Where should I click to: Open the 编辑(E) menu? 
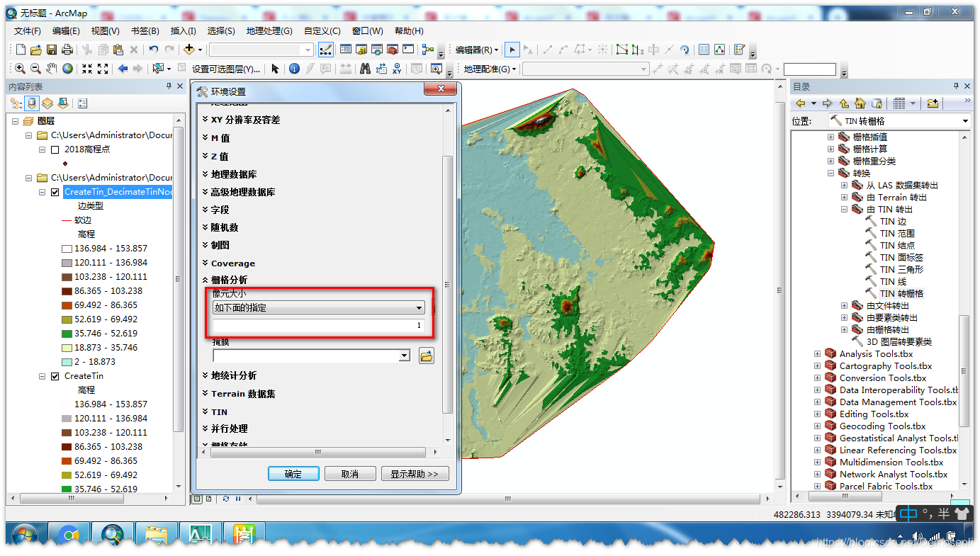(x=66, y=31)
